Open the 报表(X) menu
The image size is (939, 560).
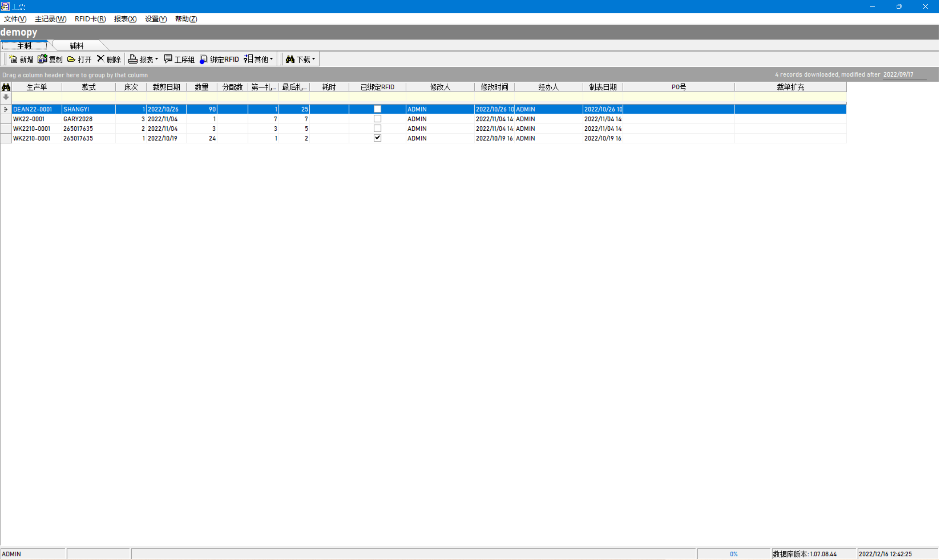tap(125, 19)
